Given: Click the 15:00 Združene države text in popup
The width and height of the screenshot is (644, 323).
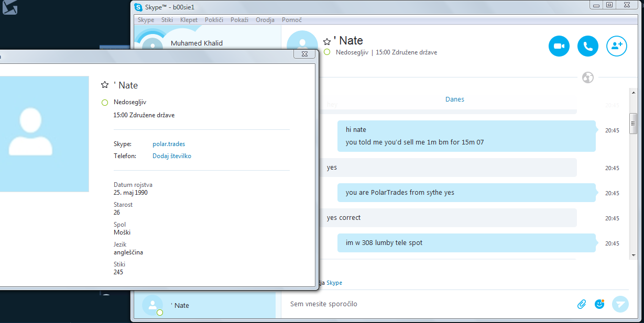Looking at the screenshot, I should coord(144,115).
